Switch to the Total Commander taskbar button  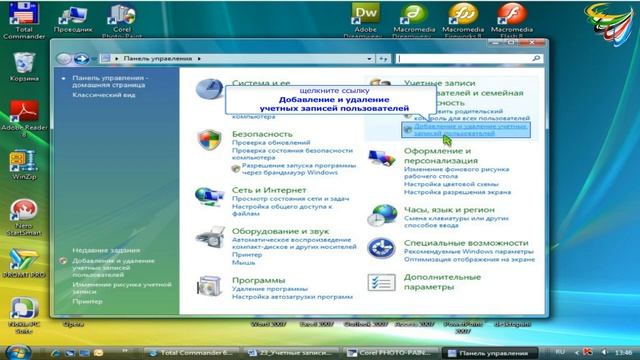click(191, 353)
